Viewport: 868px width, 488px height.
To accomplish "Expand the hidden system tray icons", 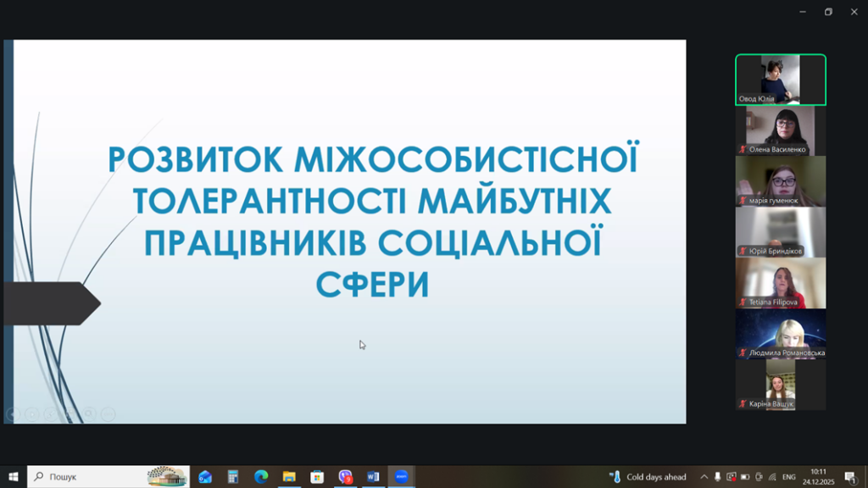I will 704,477.
